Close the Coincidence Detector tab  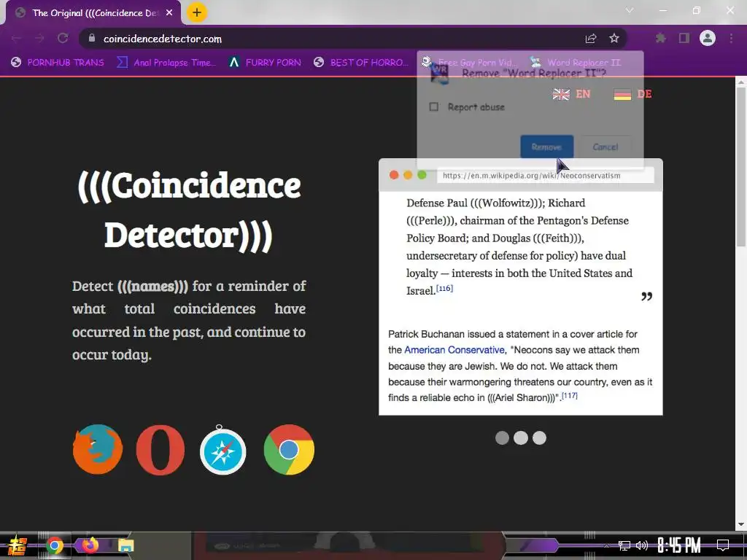click(169, 13)
